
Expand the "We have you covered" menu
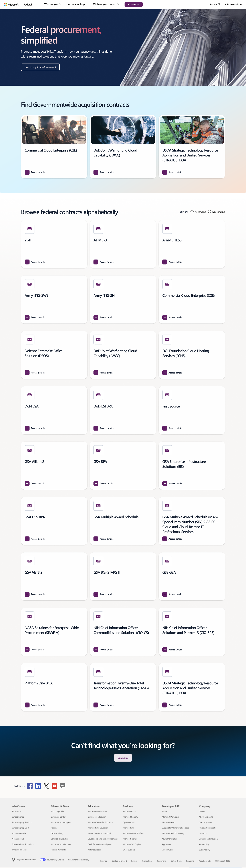point(106,4)
